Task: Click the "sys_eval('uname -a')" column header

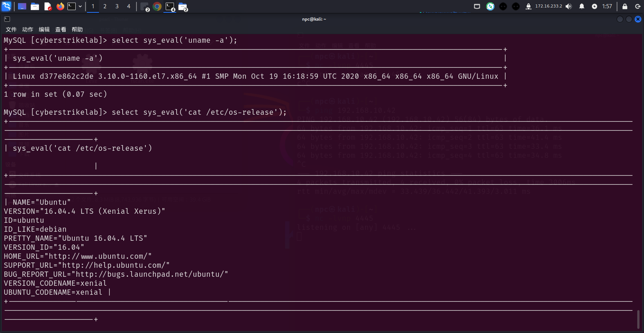Action: pyautogui.click(x=57, y=58)
